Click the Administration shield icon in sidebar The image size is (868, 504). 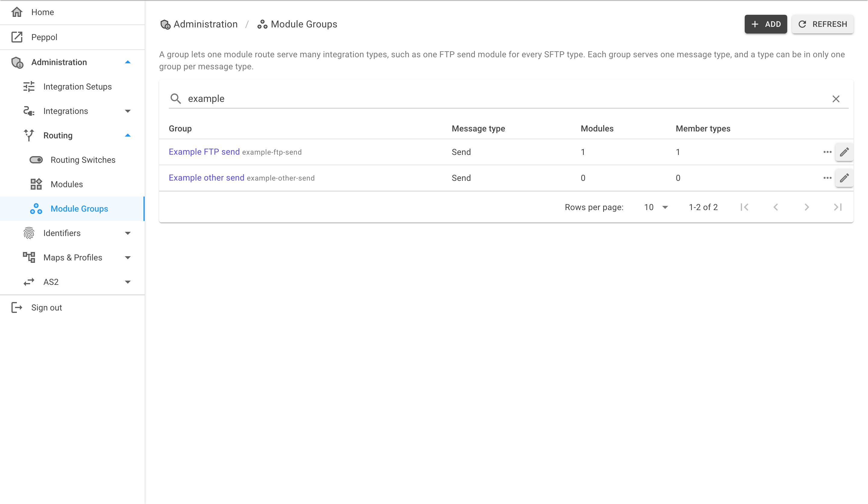17,62
